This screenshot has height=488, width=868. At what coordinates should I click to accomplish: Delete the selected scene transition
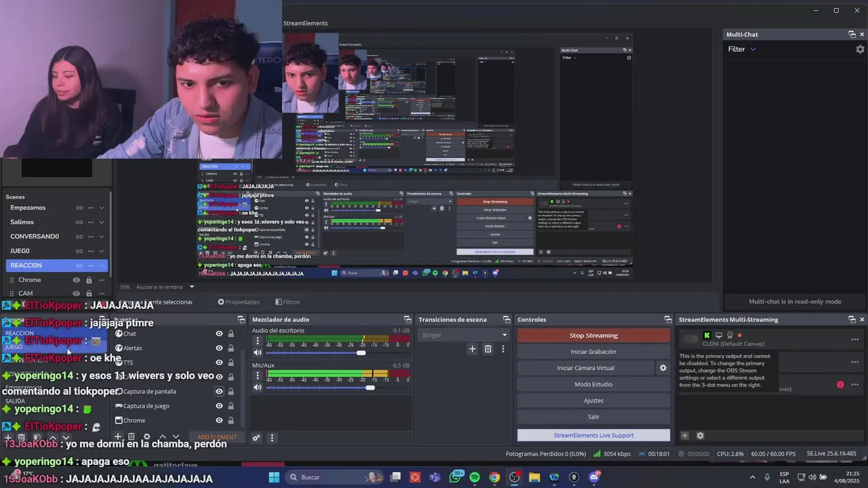(x=488, y=349)
